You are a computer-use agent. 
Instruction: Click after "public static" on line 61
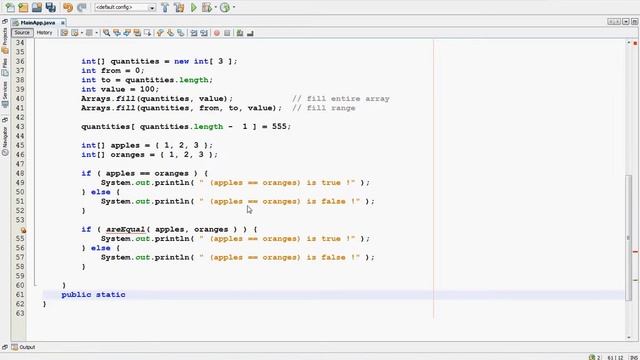[126, 295]
